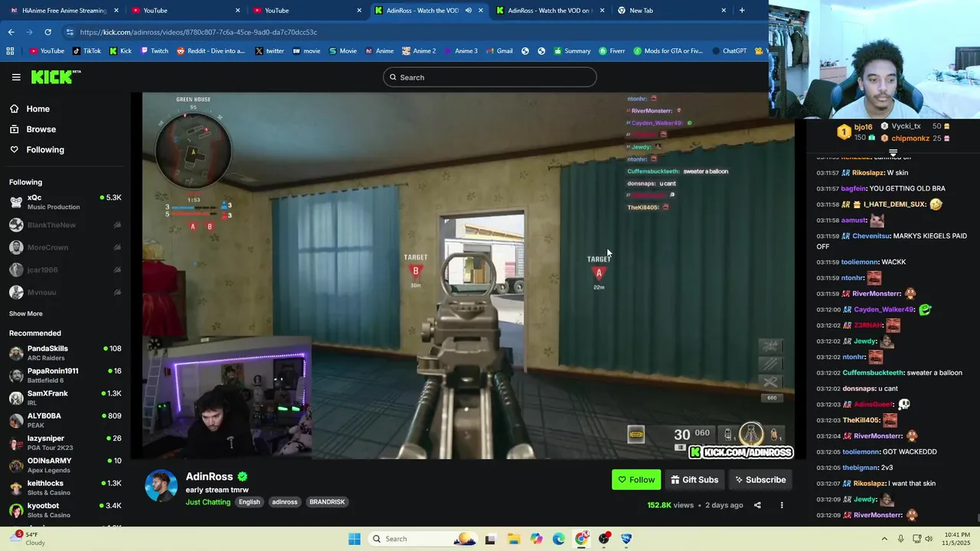
Task: Open ALYBOBA recommended channel
Action: pos(65,420)
